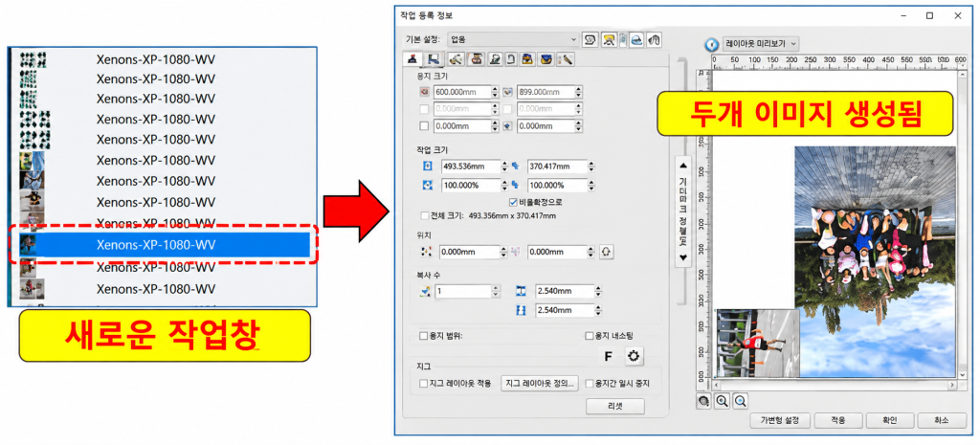The image size is (980, 445).
Task: Click the preview horizontal scrollbar
Action: coord(835,385)
